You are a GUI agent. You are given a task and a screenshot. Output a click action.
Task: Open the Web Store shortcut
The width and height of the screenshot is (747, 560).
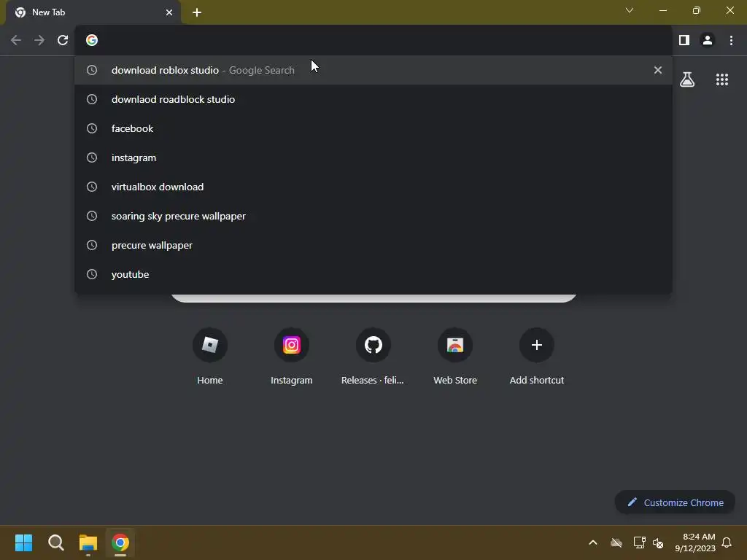coord(455,356)
